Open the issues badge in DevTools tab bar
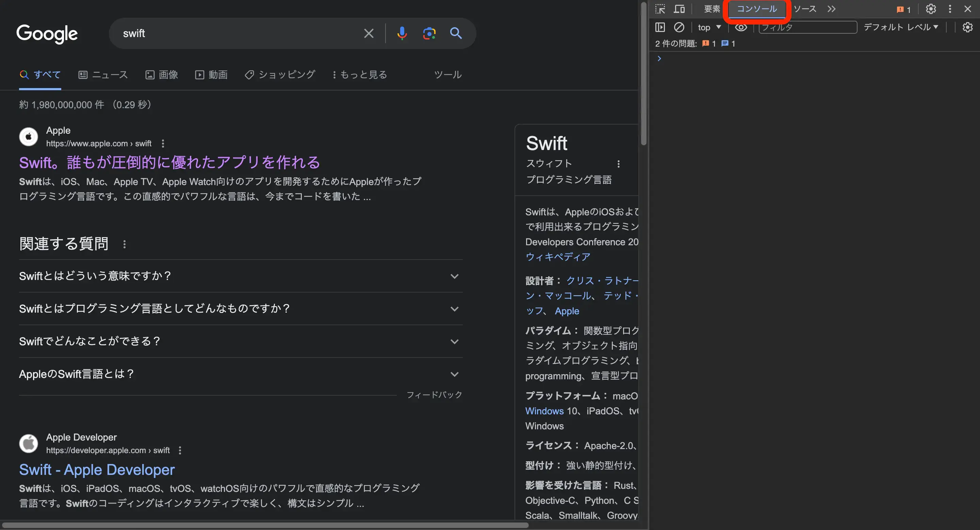 click(x=903, y=10)
